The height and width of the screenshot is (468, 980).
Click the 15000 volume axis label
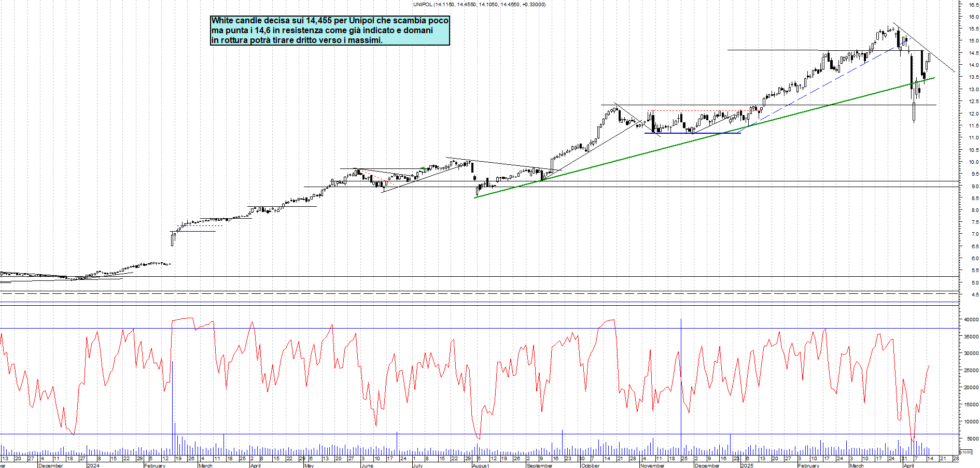point(971,405)
